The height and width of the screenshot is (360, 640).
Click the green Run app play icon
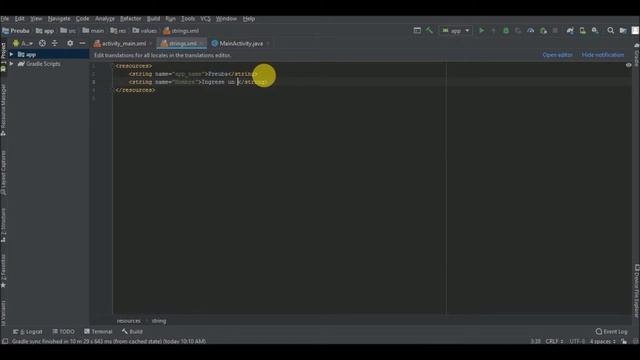(482, 30)
